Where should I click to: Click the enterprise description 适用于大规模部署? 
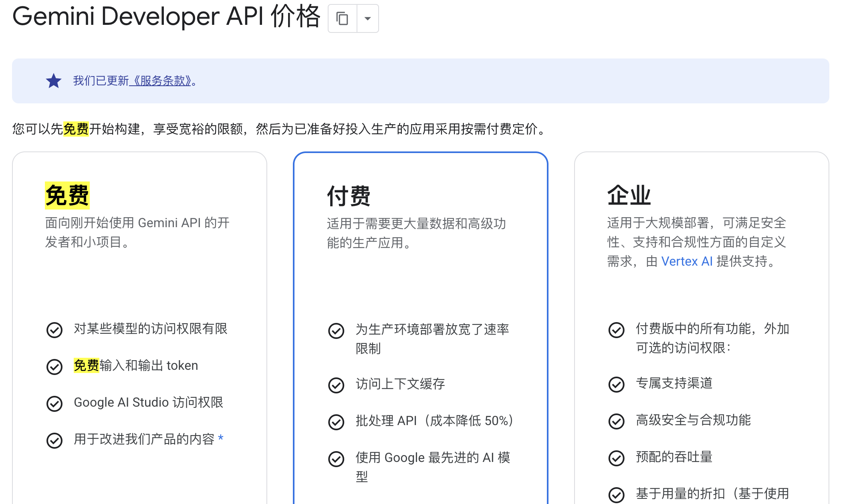pos(697,242)
